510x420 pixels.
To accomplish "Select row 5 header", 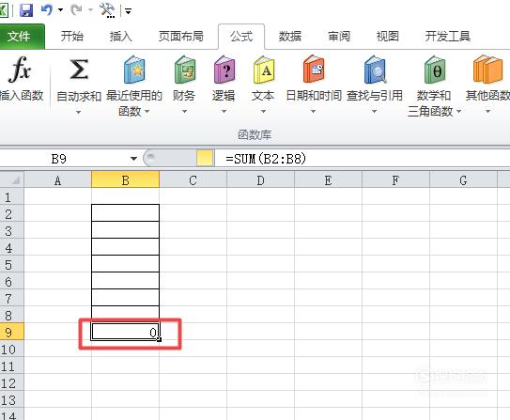I will [x=11, y=264].
